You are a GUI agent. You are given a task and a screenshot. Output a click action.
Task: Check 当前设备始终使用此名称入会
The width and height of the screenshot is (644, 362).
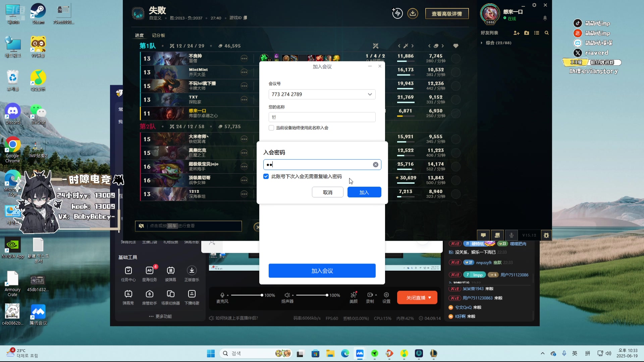271,128
